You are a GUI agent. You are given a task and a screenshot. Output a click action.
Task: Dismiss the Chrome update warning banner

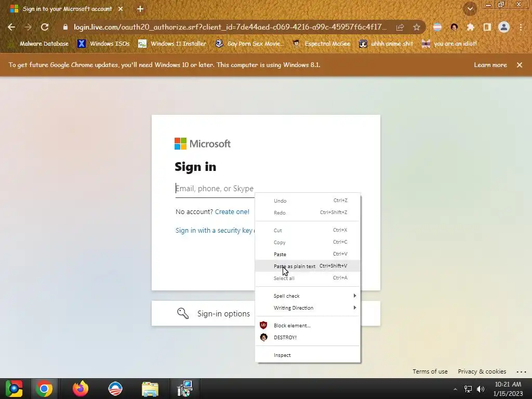tap(520, 65)
